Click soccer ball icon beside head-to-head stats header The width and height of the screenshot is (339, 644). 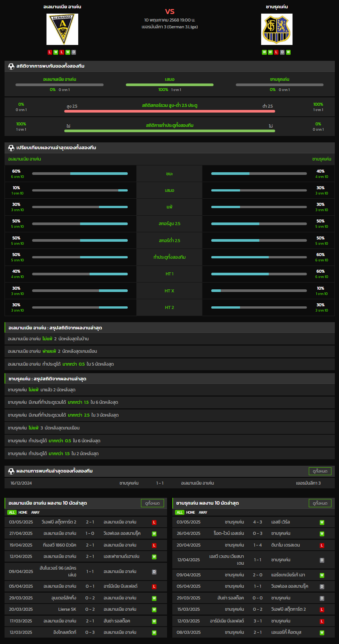click(x=11, y=66)
